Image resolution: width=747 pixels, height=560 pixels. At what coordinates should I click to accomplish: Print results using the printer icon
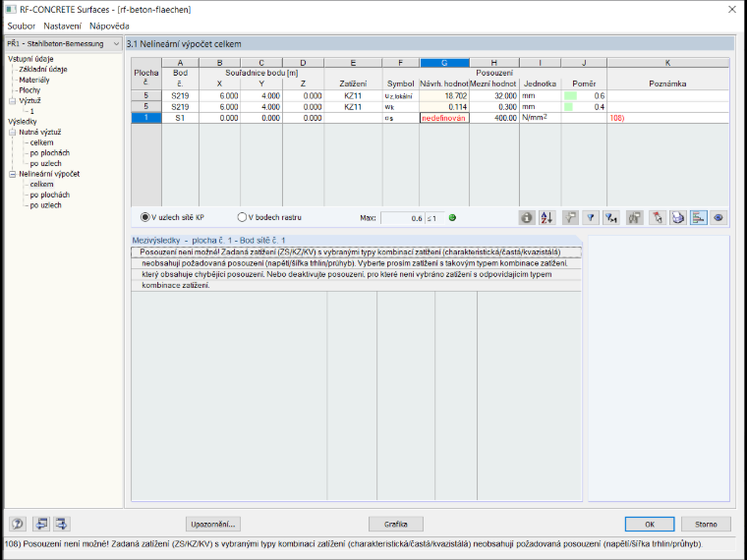(678, 218)
